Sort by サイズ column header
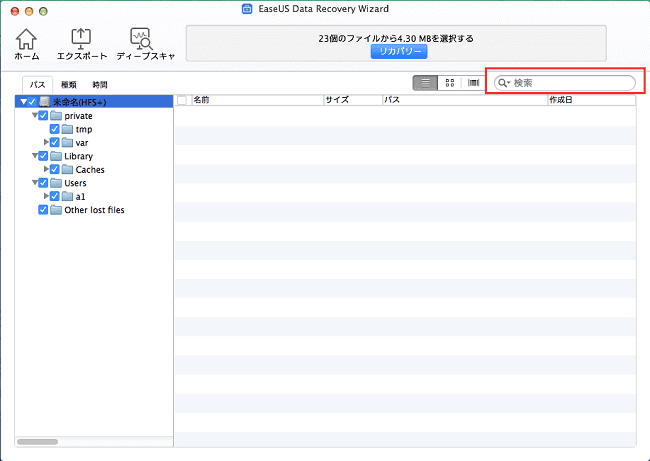The height and width of the screenshot is (461, 650). point(353,100)
